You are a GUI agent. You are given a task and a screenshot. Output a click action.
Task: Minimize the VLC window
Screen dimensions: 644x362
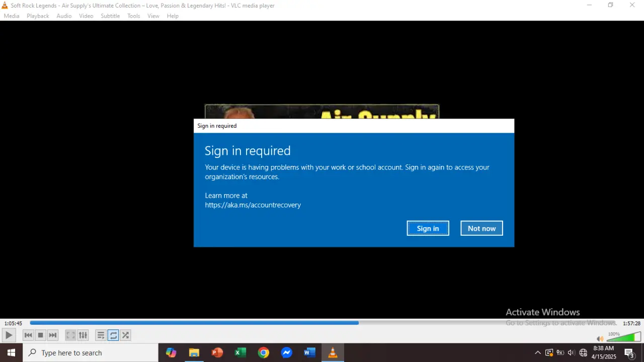[x=589, y=5]
